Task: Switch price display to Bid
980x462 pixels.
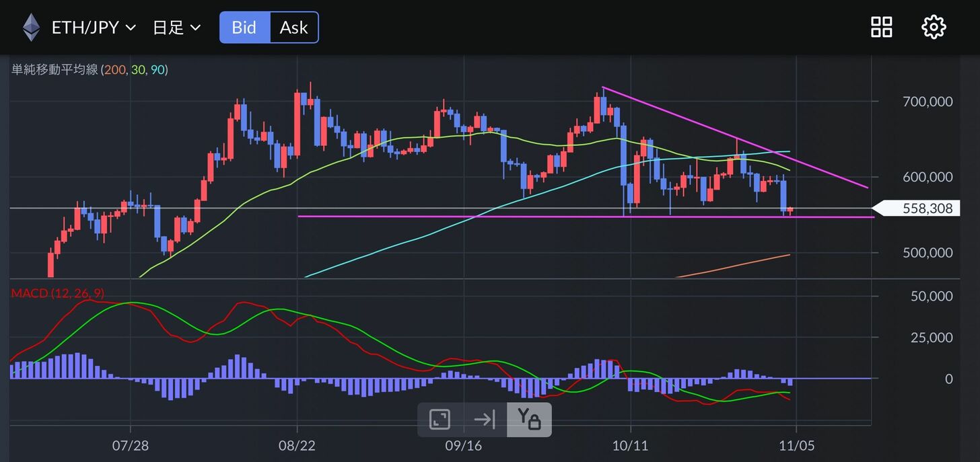Action: pyautogui.click(x=244, y=28)
